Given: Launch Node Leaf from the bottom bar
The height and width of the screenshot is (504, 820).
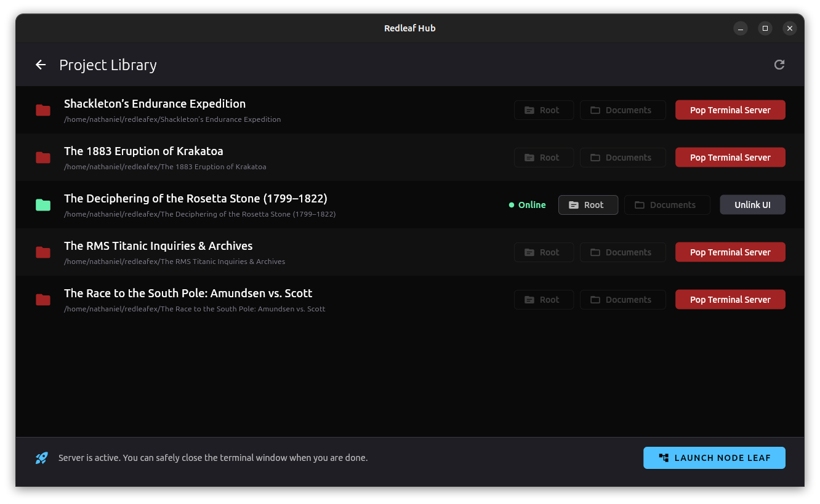Looking at the screenshot, I should [x=714, y=458].
